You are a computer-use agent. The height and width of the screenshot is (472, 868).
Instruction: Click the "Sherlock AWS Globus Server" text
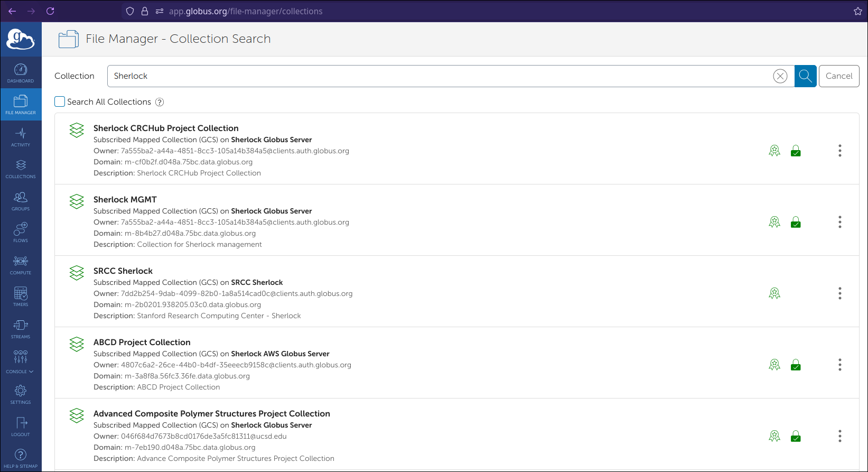tap(281, 354)
